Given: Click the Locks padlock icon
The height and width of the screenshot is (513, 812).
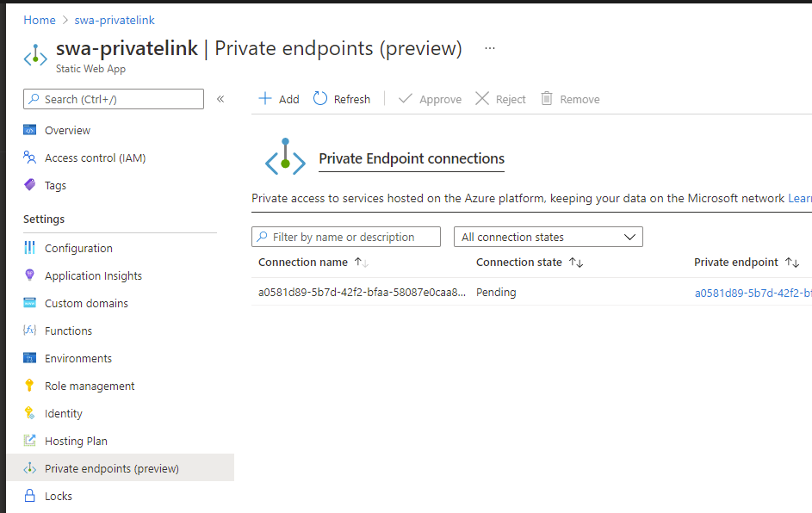Looking at the screenshot, I should pos(30,497).
